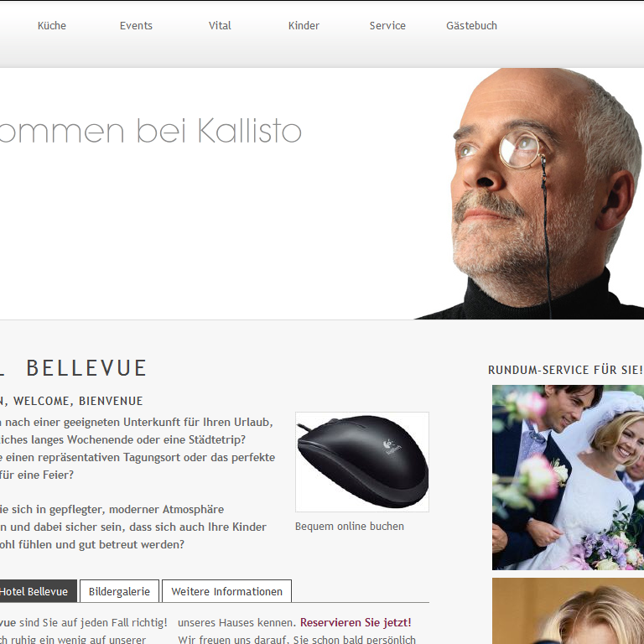Click the computer mouse image

[362, 462]
